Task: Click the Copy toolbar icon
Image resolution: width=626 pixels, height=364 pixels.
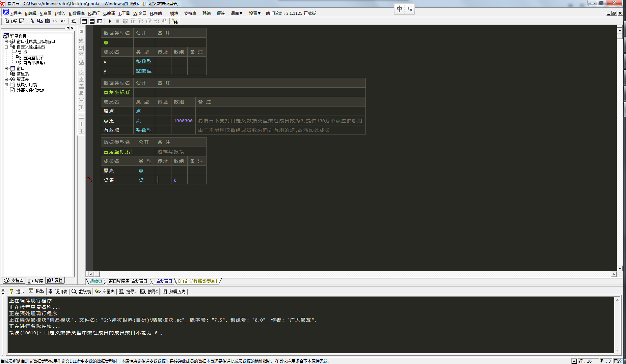Action: click(x=40, y=21)
